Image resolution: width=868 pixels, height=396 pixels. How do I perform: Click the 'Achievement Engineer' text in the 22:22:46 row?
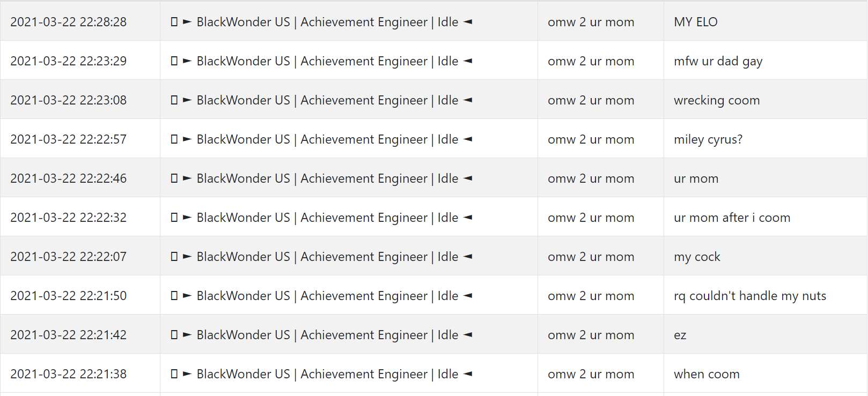[364, 178]
